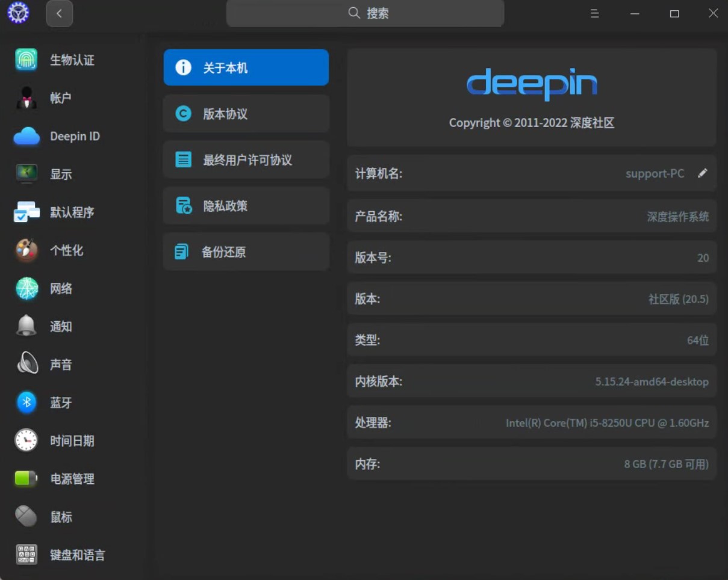Open the 鼠标 (mouse) settings
Screen dimensions: 728x580
click(x=60, y=517)
